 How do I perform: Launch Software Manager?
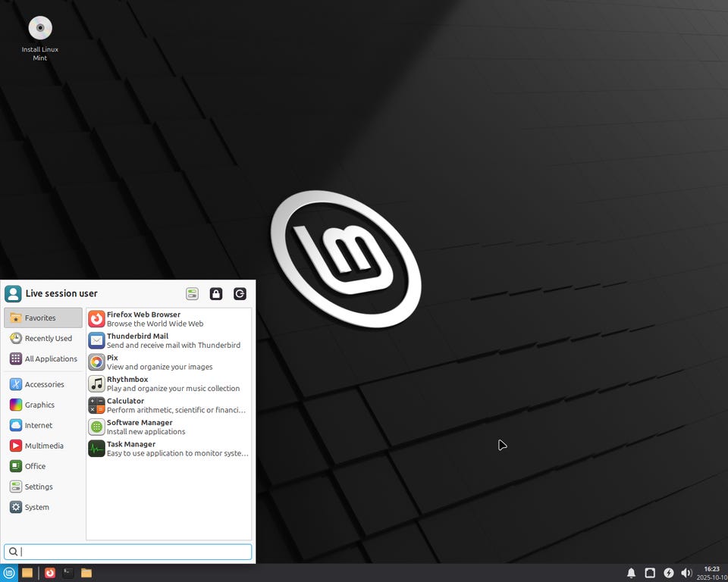coord(169,427)
